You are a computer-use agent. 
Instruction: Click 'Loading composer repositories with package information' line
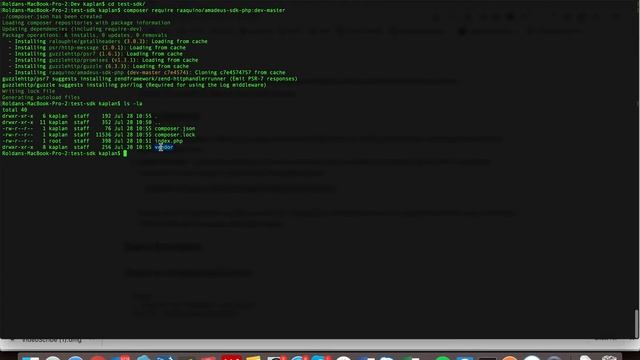(86, 23)
